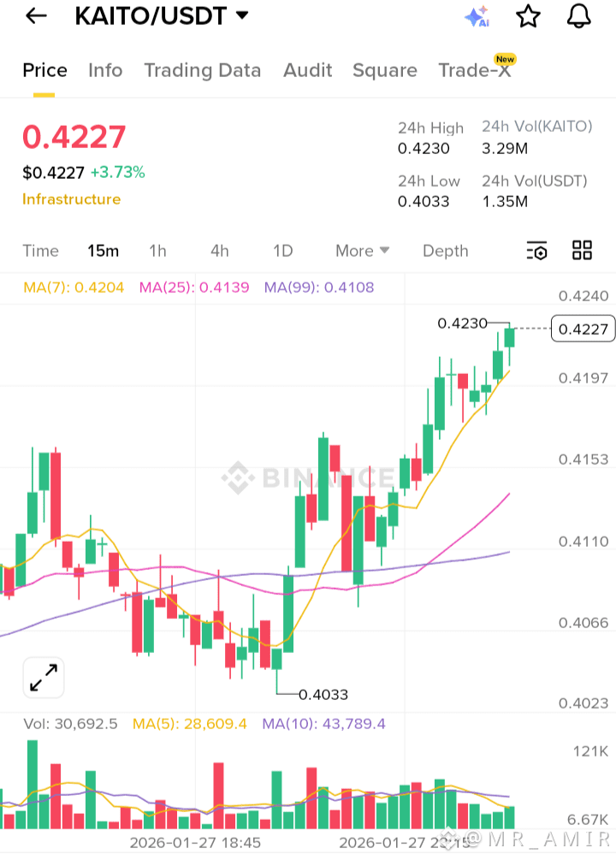Switch to the Depth chart view

pyautogui.click(x=446, y=251)
